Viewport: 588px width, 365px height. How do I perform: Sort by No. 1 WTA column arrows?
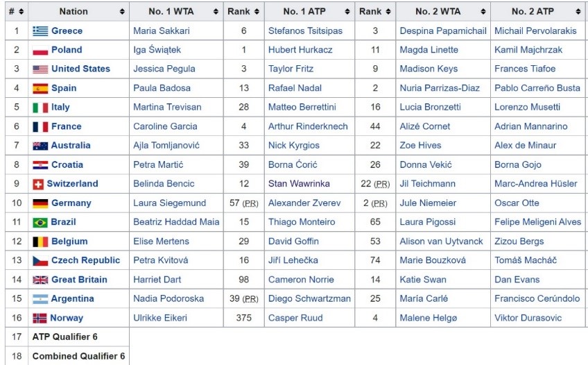[216, 12]
